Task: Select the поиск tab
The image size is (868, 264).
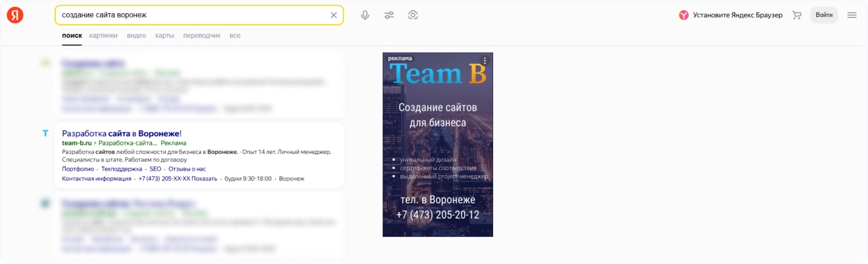Action: pyautogui.click(x=72, y=36)
